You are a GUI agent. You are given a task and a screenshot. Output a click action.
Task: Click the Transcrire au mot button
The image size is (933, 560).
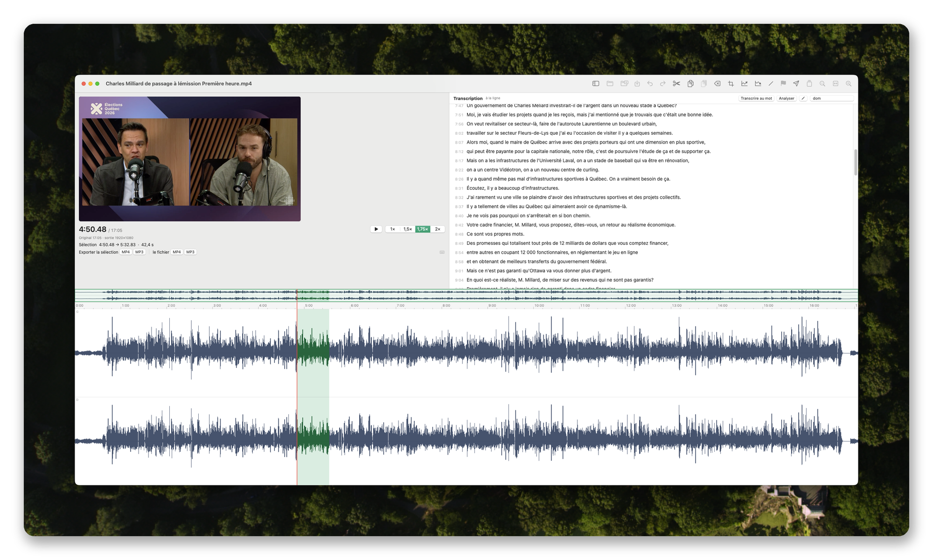coord(756,98)
